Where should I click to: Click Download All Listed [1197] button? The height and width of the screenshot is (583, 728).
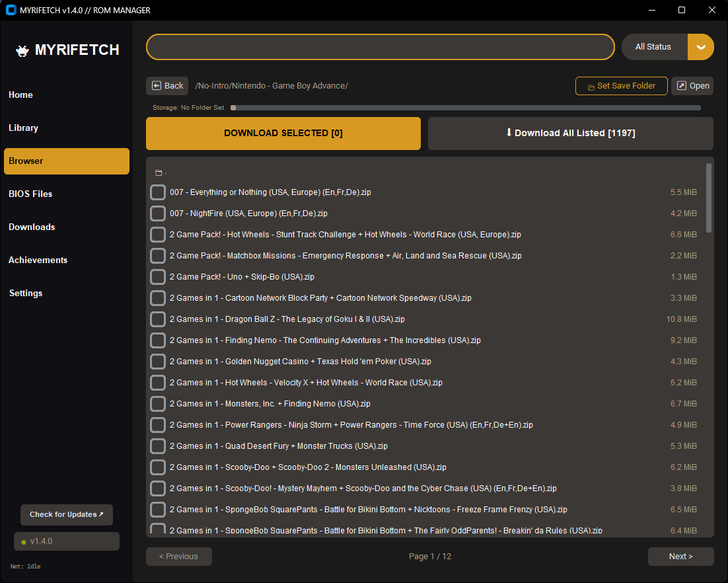point(571,134)
